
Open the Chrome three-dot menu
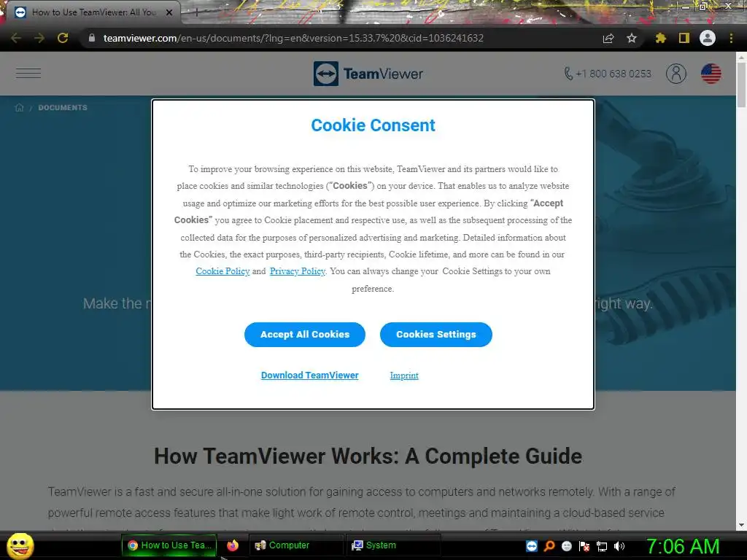(x=731, y=38)
